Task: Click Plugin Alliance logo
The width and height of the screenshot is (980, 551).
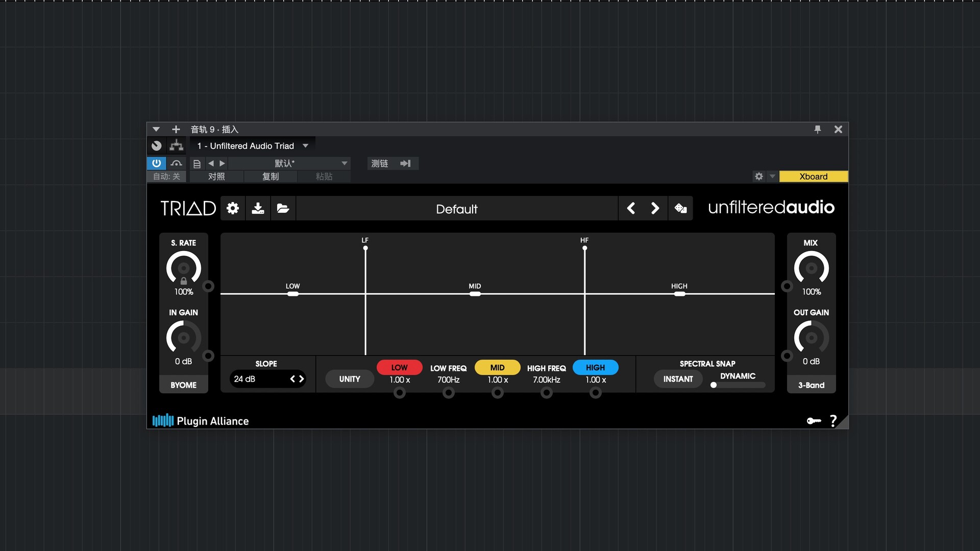Action: [201, 421]
